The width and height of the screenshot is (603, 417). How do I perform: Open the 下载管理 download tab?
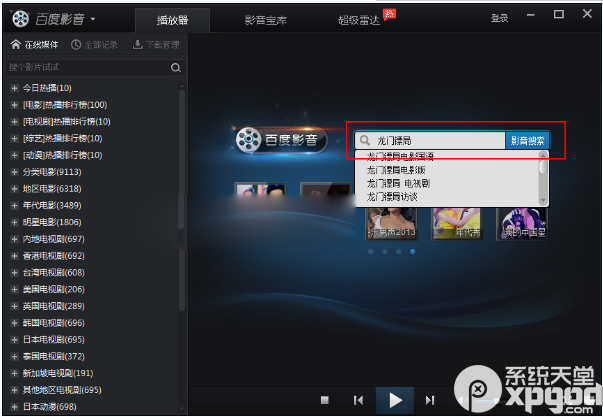pyautogui.click(x=156, y=45)
